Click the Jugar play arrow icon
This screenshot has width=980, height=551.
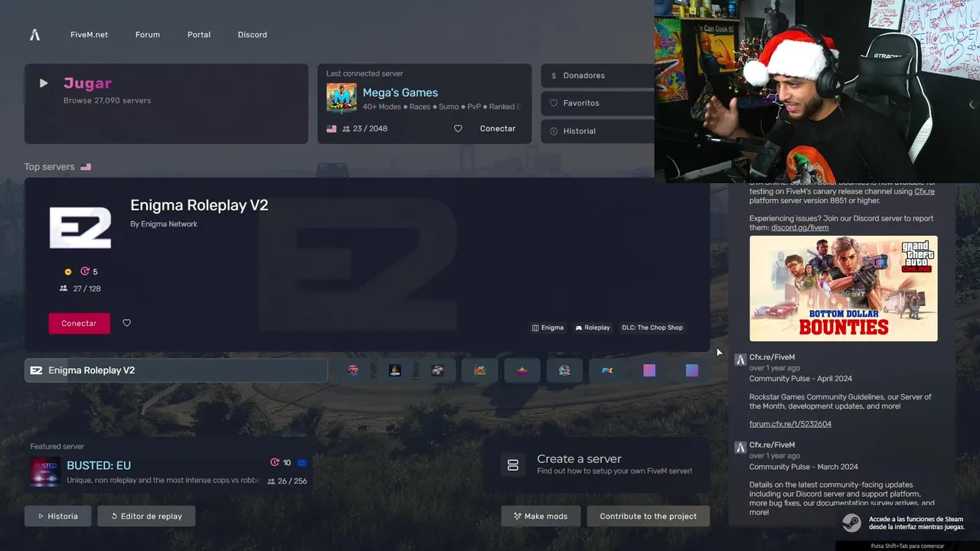[x=44, y=83]
